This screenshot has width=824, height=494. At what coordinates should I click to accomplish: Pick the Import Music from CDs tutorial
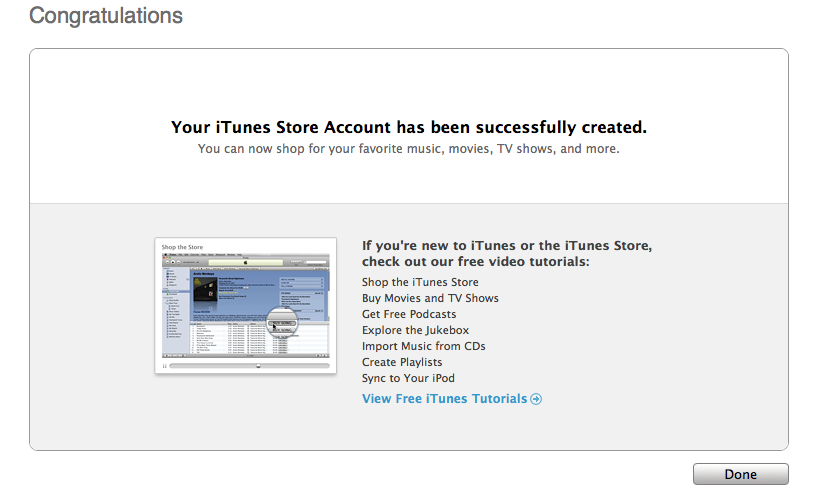tap(424, 346)
